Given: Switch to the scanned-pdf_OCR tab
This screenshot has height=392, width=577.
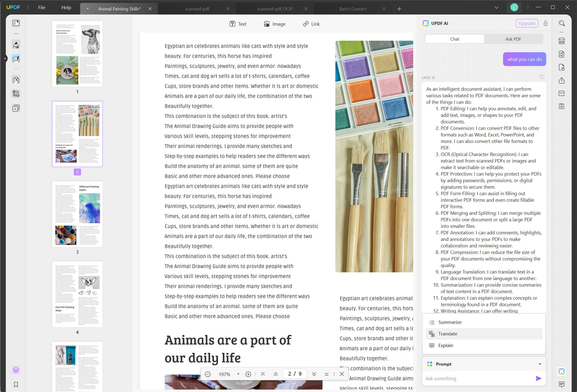Looking at the screenshot, I should tap(275, 9).
